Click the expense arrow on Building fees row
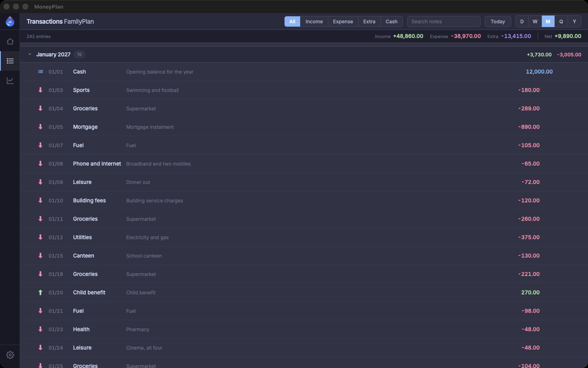This screenshot has height=368, width=588. [x=40, y=200]
